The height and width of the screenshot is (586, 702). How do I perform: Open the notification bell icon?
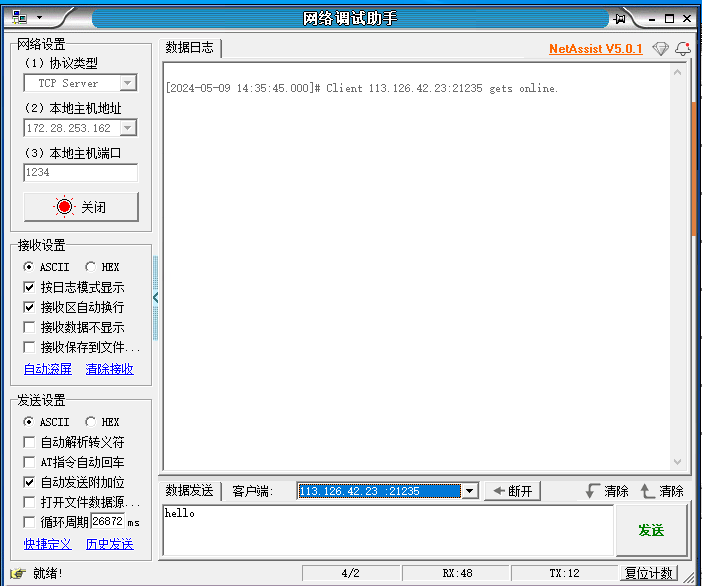(683, 48)
